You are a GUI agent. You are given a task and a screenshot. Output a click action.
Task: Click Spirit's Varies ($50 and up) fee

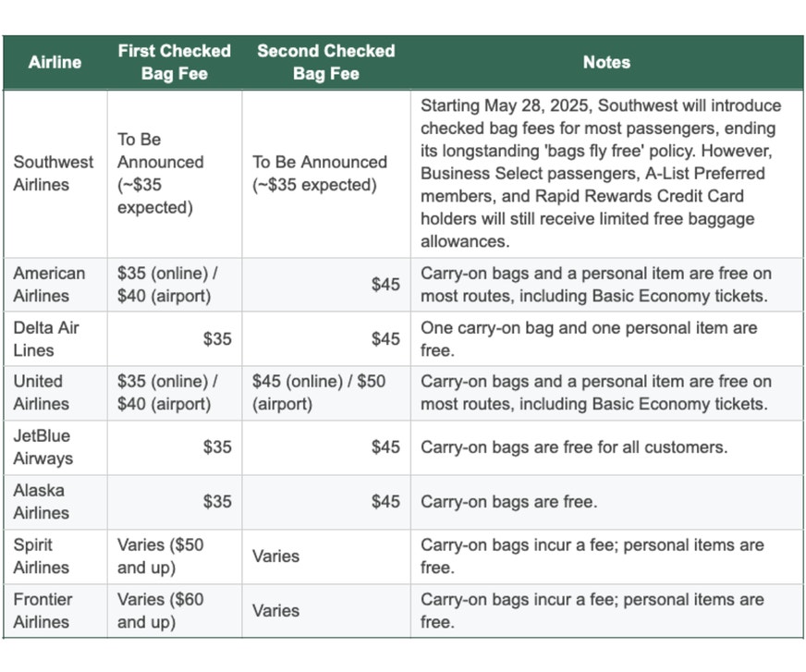pos(161,556)
